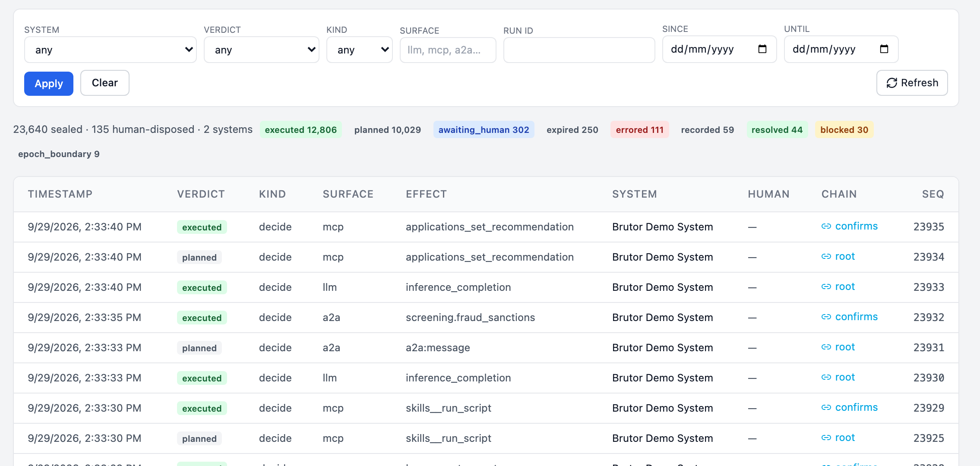The image size is (980, 466).
Task: Select the errored 111 badge
Action: 639,130
